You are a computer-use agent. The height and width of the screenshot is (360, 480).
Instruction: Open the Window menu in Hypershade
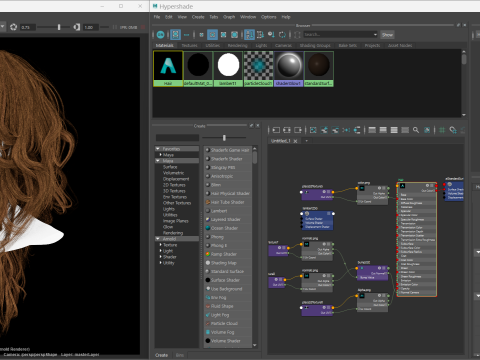click(248, 17)
